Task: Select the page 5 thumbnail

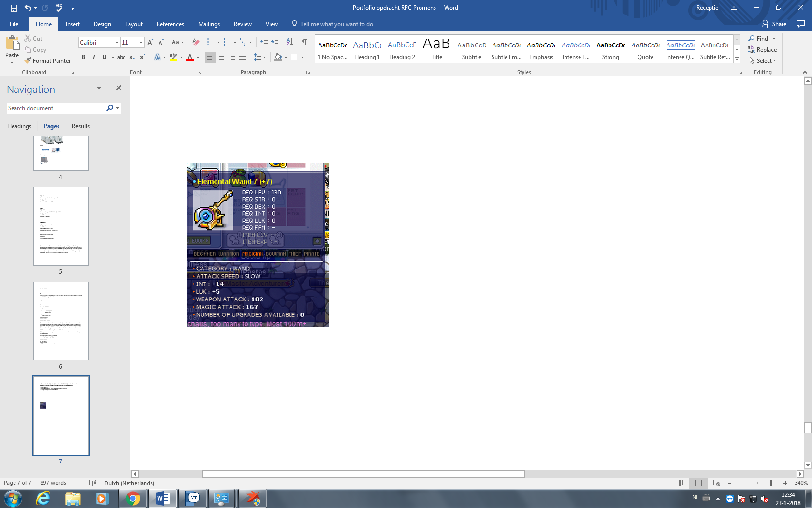Action: pos(61,226)
